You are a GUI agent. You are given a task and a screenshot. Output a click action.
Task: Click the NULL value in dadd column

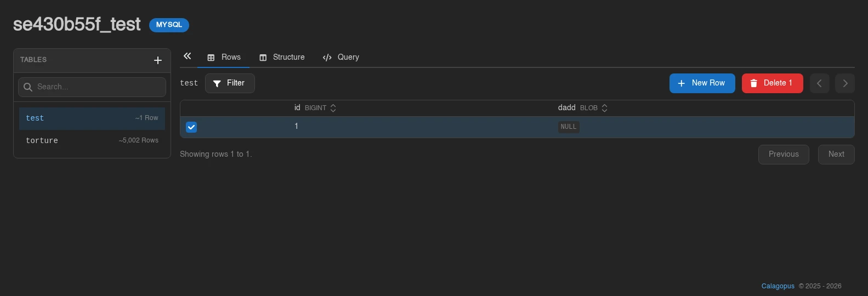pos(569,127)
